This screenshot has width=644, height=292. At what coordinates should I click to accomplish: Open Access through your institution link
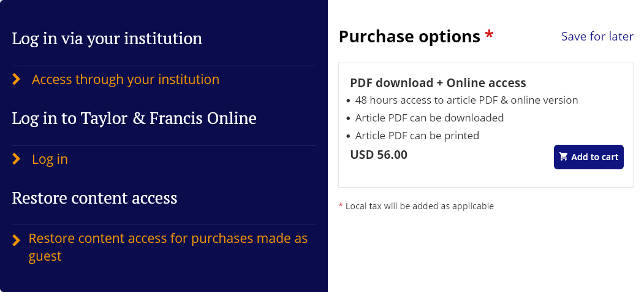click(126, 80)
